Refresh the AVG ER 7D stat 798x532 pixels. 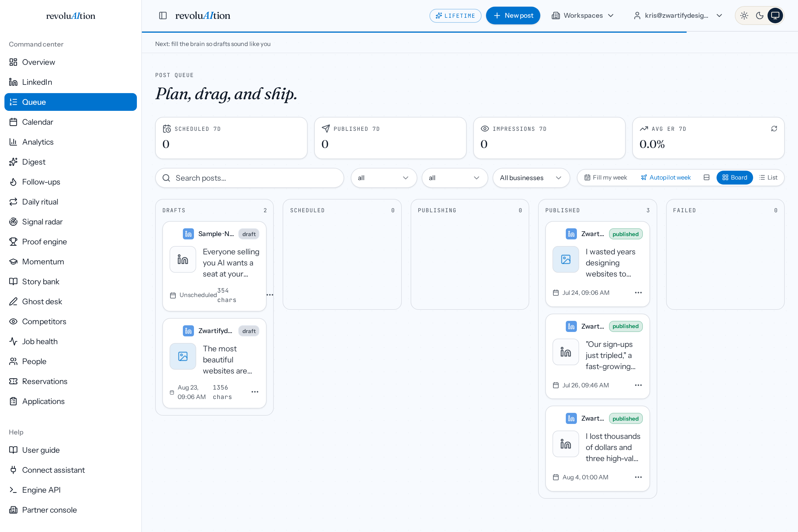coord(774,129)
